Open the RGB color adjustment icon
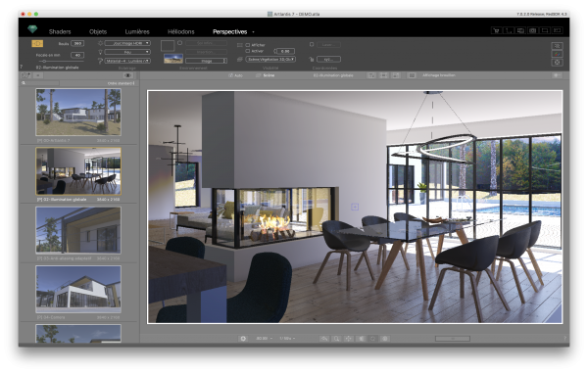 tap(557, 54)
